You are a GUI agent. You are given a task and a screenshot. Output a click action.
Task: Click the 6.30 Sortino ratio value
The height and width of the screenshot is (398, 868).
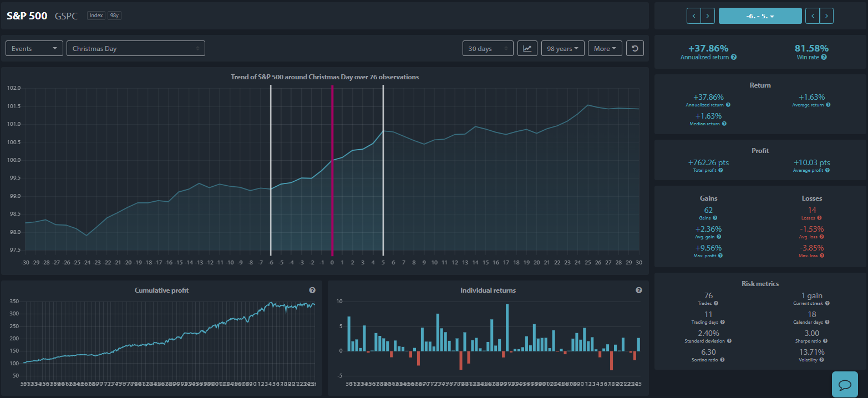708,352
